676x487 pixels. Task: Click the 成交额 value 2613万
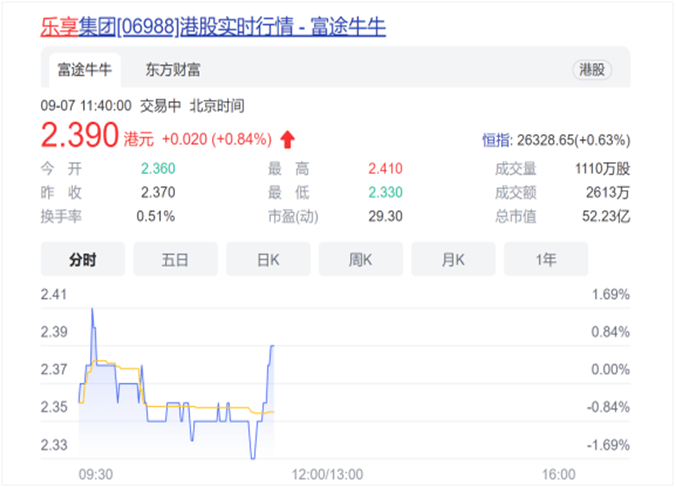click(608, 192)
